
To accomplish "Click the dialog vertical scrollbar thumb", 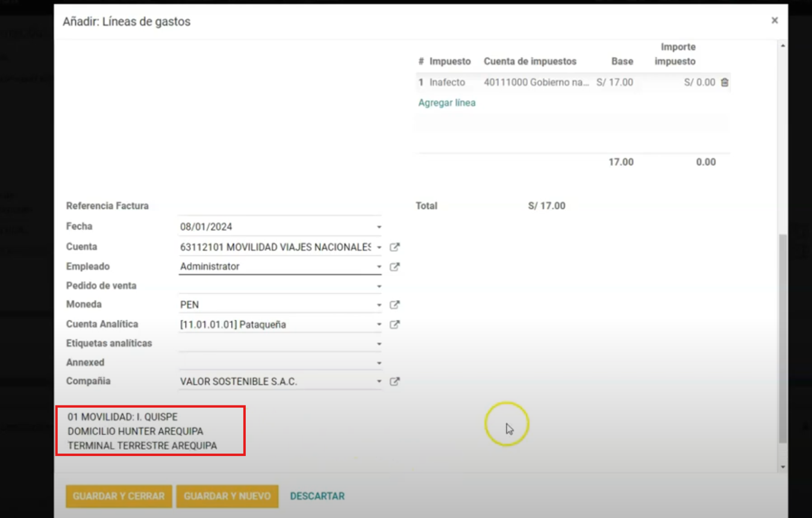I will click(782, 337).
